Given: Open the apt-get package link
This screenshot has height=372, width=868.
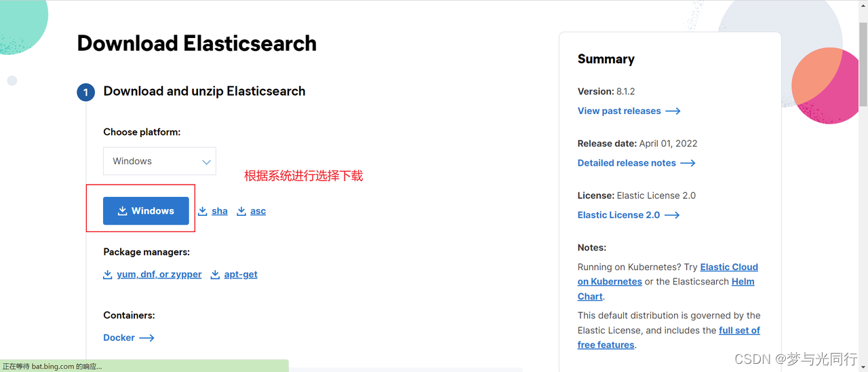Looking at the screenshot, I should coord(241,274).
